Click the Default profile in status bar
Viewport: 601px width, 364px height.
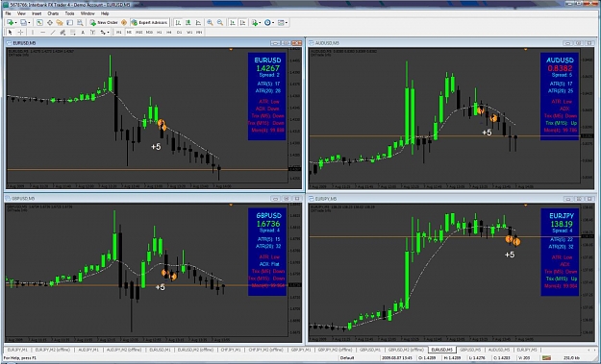[347, 358]
